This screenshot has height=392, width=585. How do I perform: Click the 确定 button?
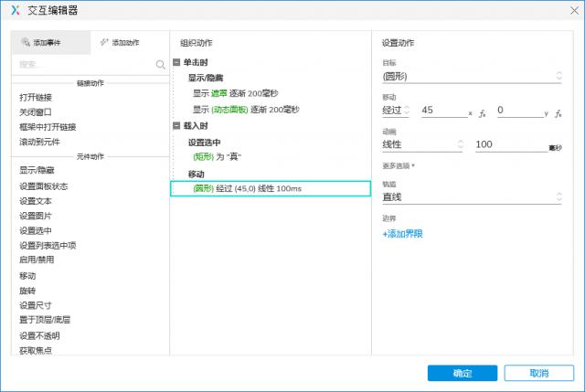point(463,373)
